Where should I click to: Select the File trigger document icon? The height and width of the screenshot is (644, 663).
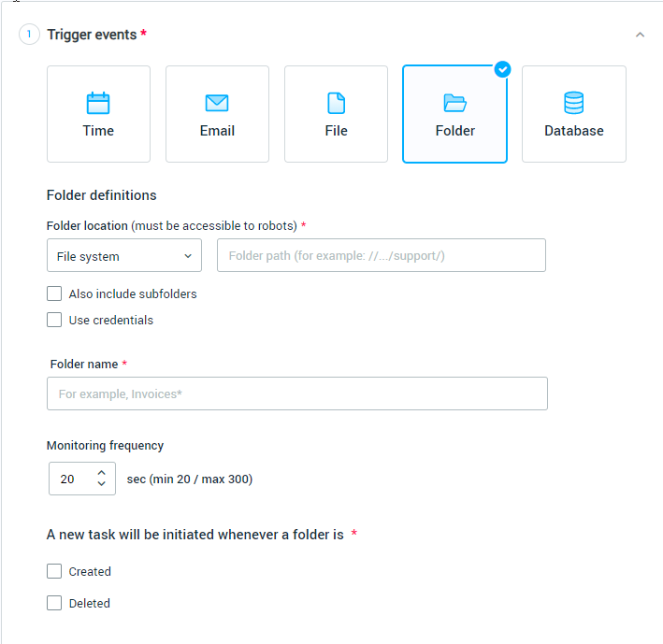pyautogui.click(x=336, y=103)
